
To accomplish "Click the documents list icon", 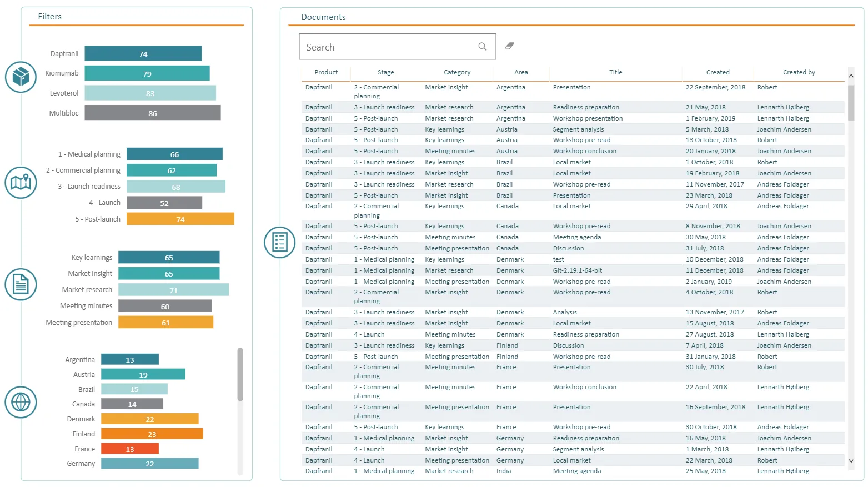I will click(x=280, y=242).
